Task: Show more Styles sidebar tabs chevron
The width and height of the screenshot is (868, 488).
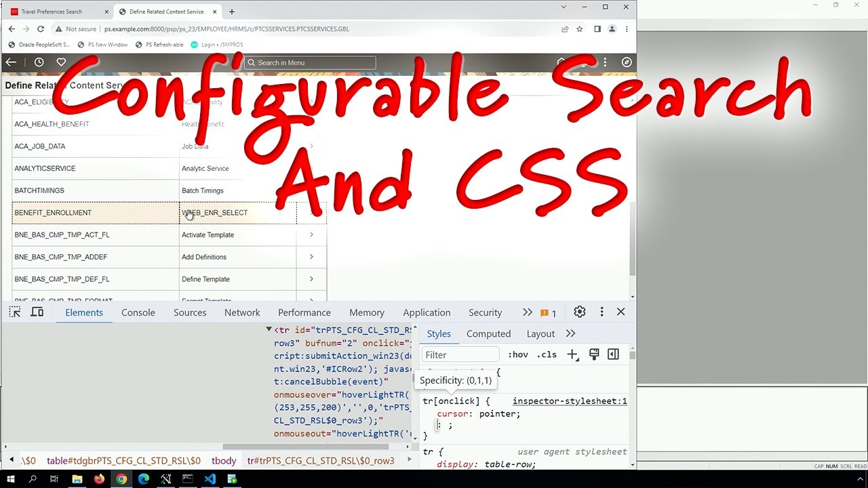Action: coord(570,333)
